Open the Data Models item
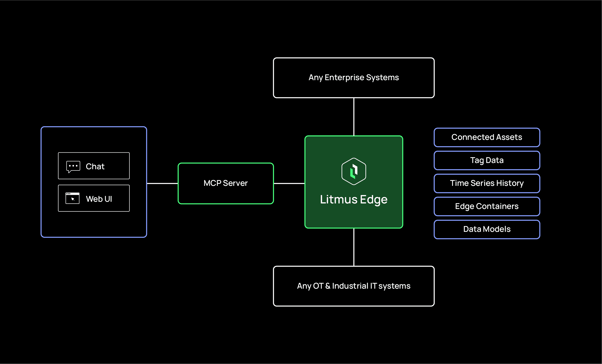Image resolution: width=602 pixels, height=364 pixels. (487, 229)
